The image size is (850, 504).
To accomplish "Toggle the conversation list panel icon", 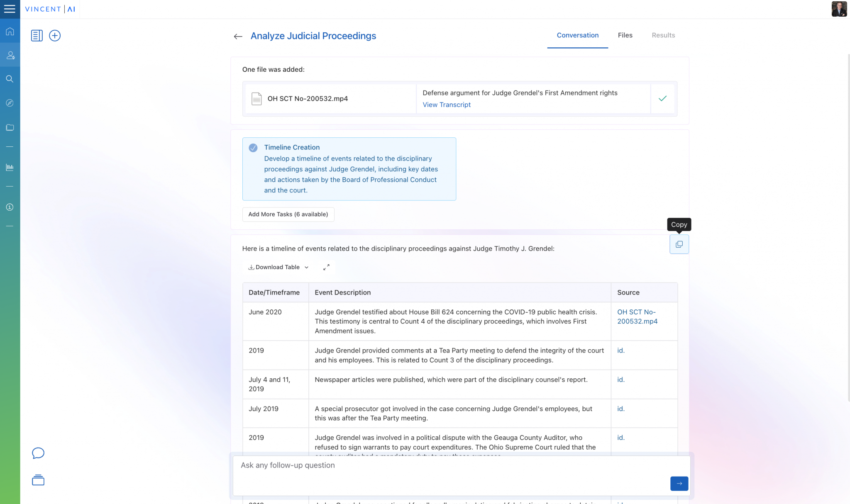I will [x=37, y=36].
